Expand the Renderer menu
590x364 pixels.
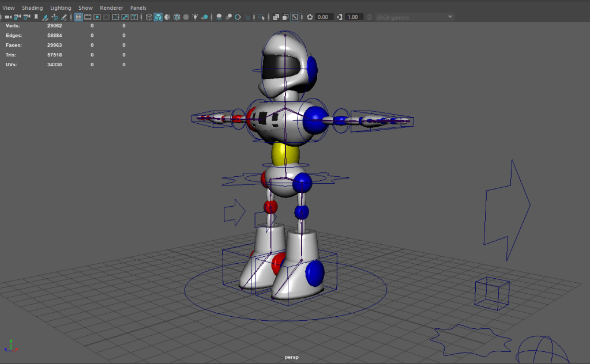point(111,8)
